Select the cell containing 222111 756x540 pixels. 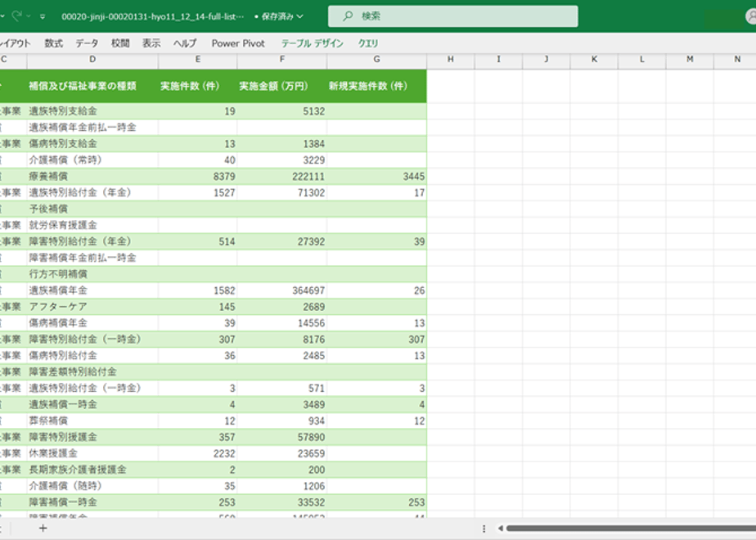(x=282, y=177)
